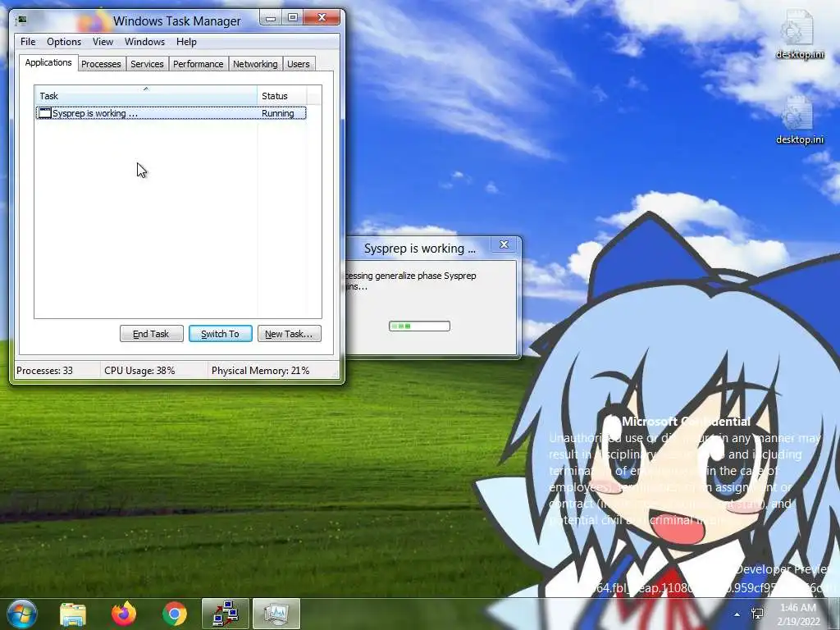Sort by the Status column header
840x630 pixels.
point(282,95)
